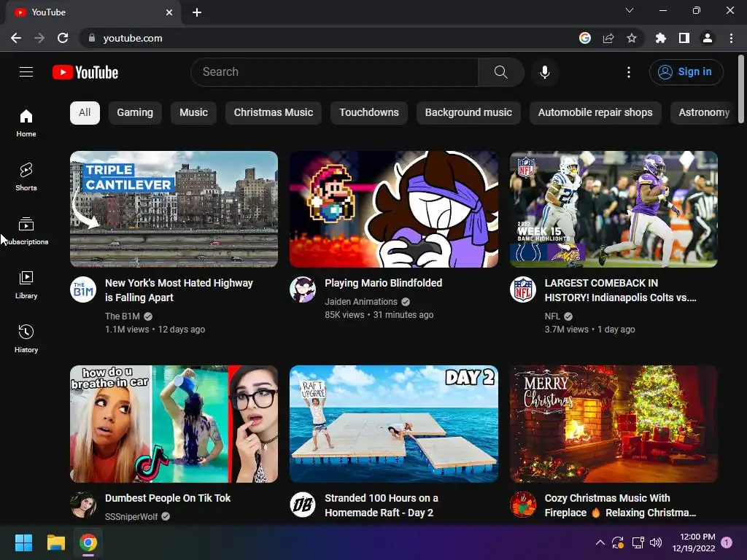Open The B1M channel avatar
The image size is (747, 560).
tap(83, 289)
